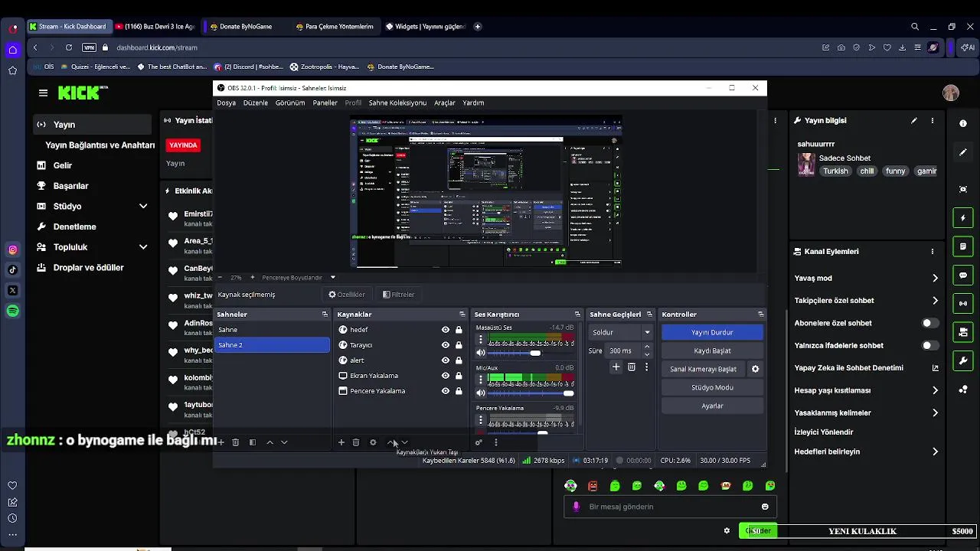Open Ayarlar button in Kontroller
980x551 pixels.
pyautogui.click(x=712, y=406)
